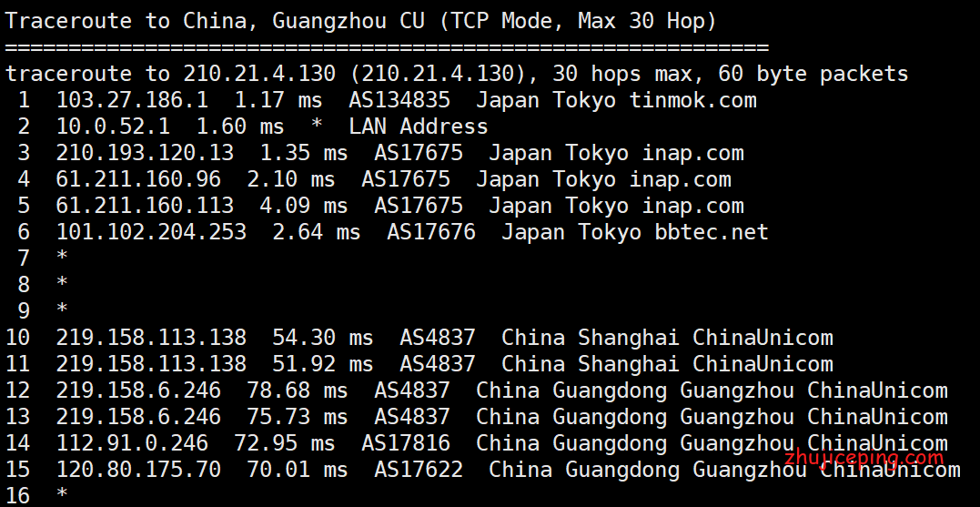Screen dimensions: 980x507
Task: Click 'China Shanghai ChinaUnicom' on hop 11
Action: [668, 364]
